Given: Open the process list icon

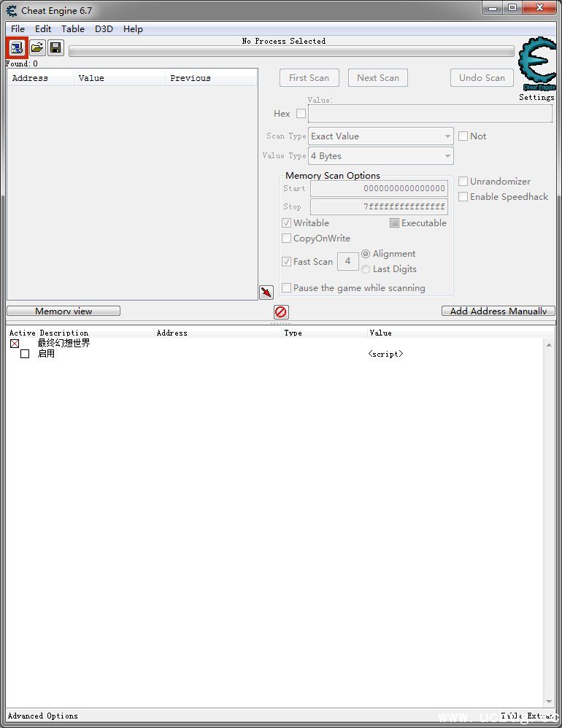Looking at the screenshot, I should tap(17, 48).
